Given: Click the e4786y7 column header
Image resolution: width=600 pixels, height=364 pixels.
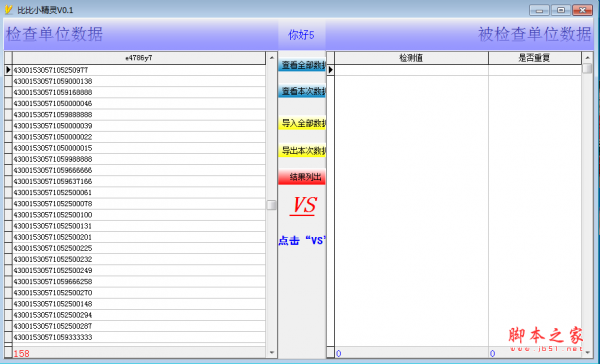Looking at the screenshot, I should 139,58.
